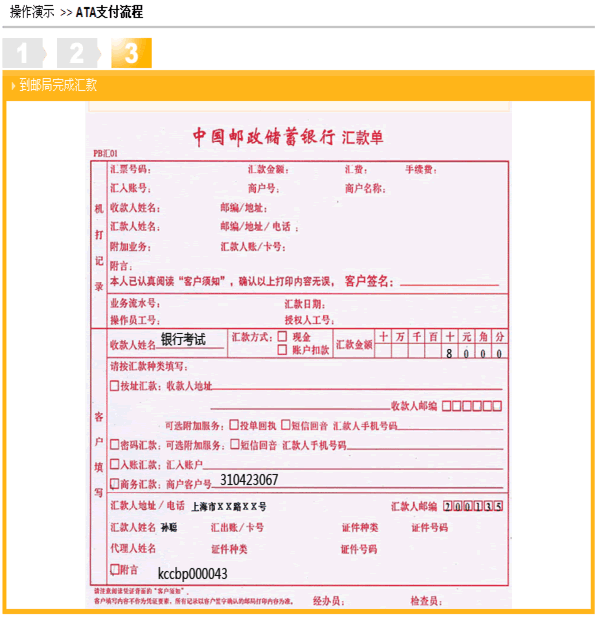The height and width of the screenshot is (620, 598).
Task: Click the amount digit 8 in 十 column
Action: [449, 353]
